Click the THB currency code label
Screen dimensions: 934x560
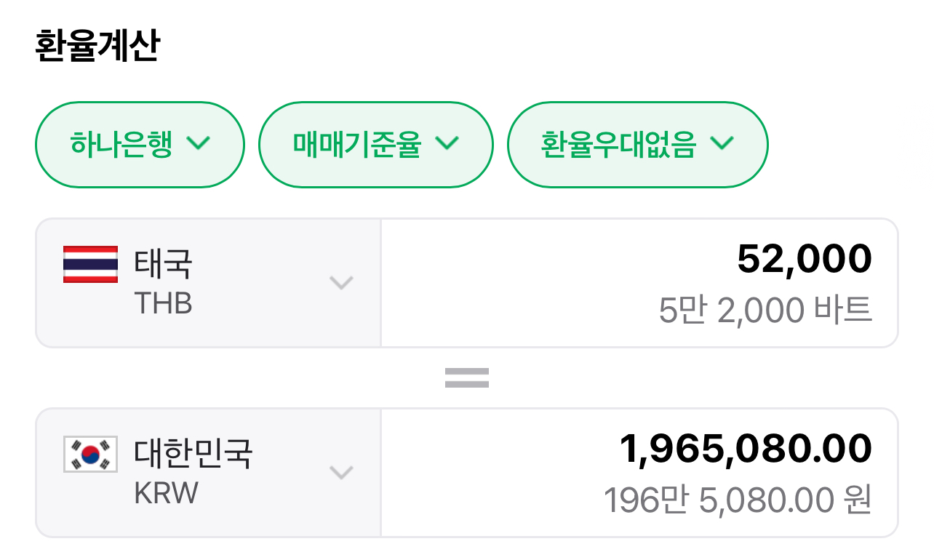tap(163, 303)
